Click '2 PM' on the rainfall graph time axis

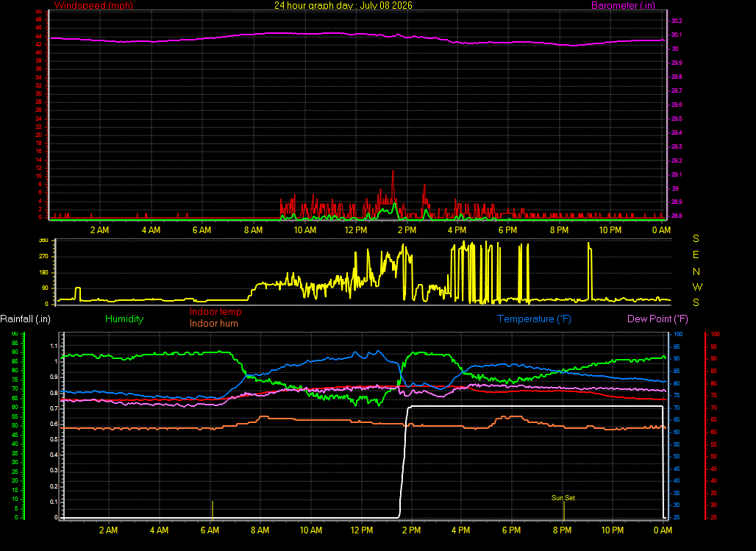click(411, 530)
